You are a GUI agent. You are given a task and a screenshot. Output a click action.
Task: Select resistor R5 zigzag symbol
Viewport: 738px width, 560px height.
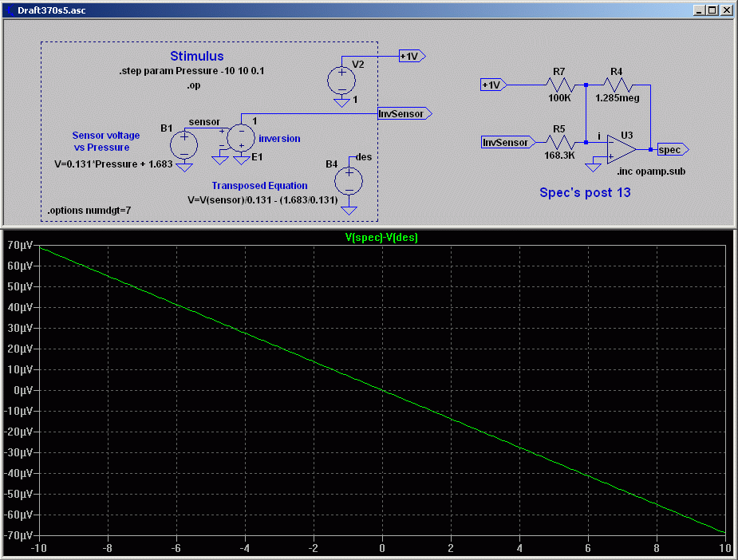(561, 142)
